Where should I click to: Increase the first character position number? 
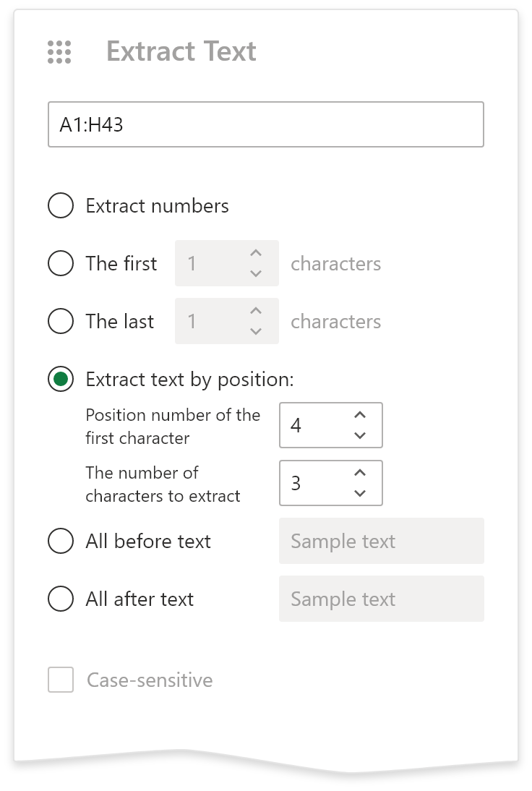[360, 415]
